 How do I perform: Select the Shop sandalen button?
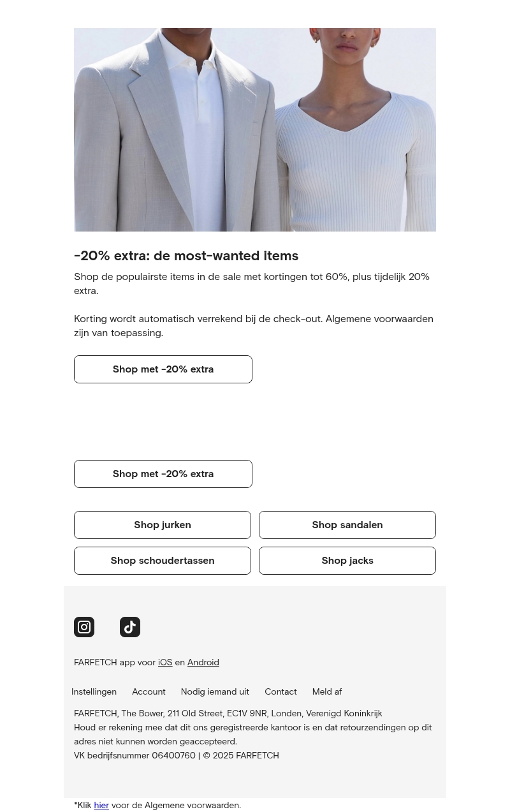[x=347, y=525]
